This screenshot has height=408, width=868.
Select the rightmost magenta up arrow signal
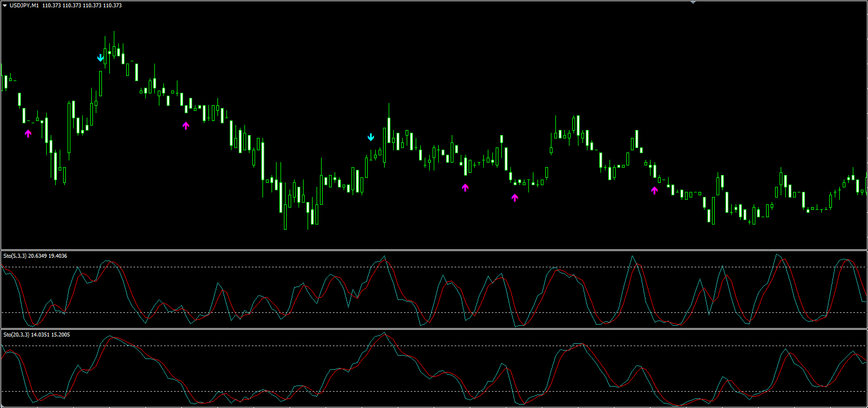click(654, 190)
